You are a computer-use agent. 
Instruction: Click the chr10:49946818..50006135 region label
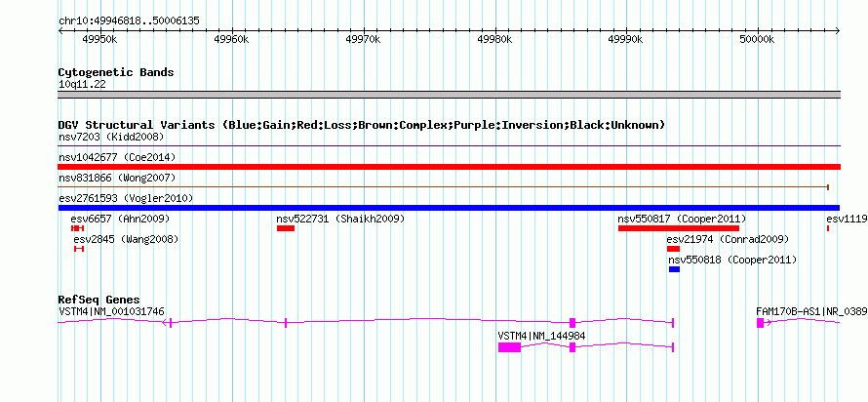129,21
